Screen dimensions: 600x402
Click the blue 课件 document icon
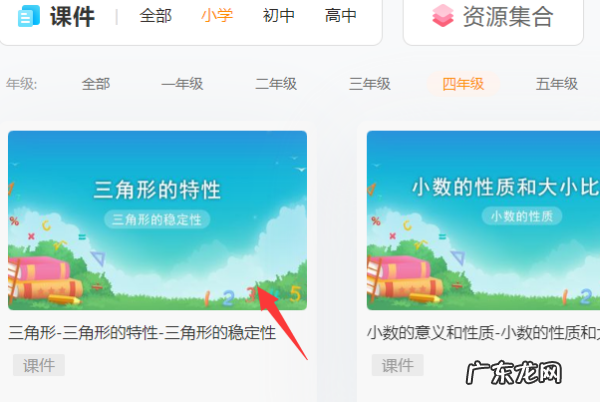coord(29,16)
